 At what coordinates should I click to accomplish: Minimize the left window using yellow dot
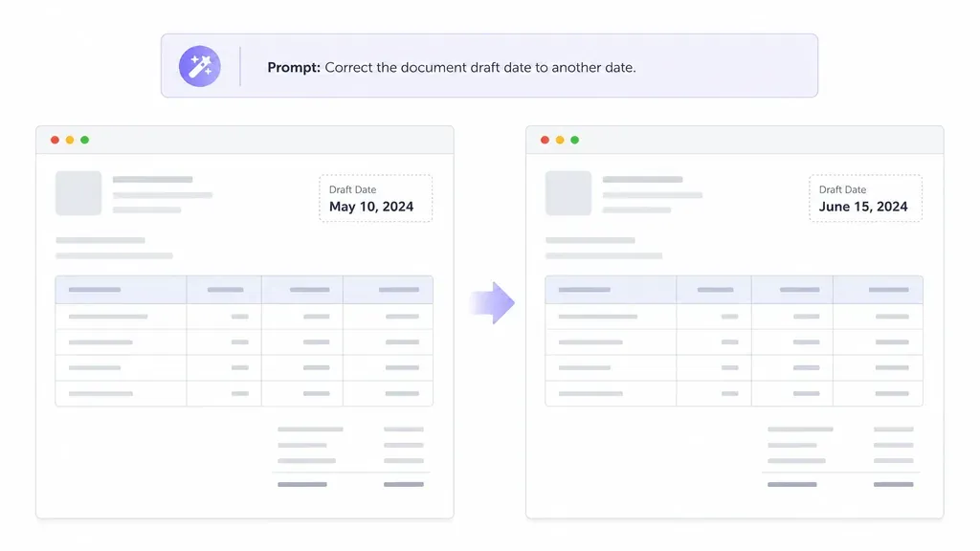pyautogui.click(x=70, y=140)
